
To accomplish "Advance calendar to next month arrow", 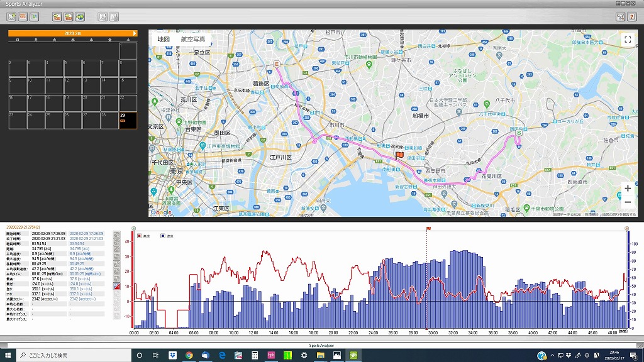I will 135,33.
